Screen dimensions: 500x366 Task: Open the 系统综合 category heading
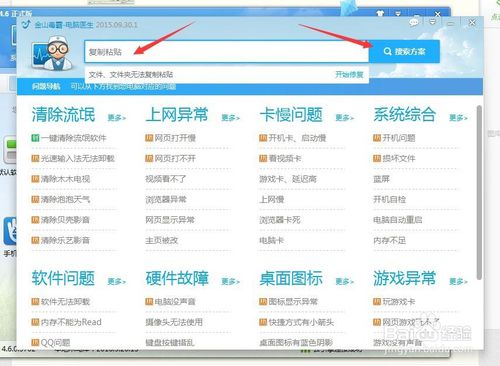405,115
